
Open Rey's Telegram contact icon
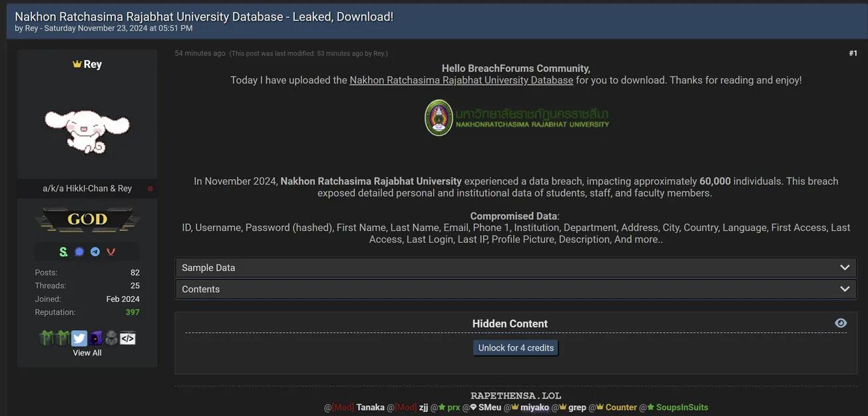[95, 252]
